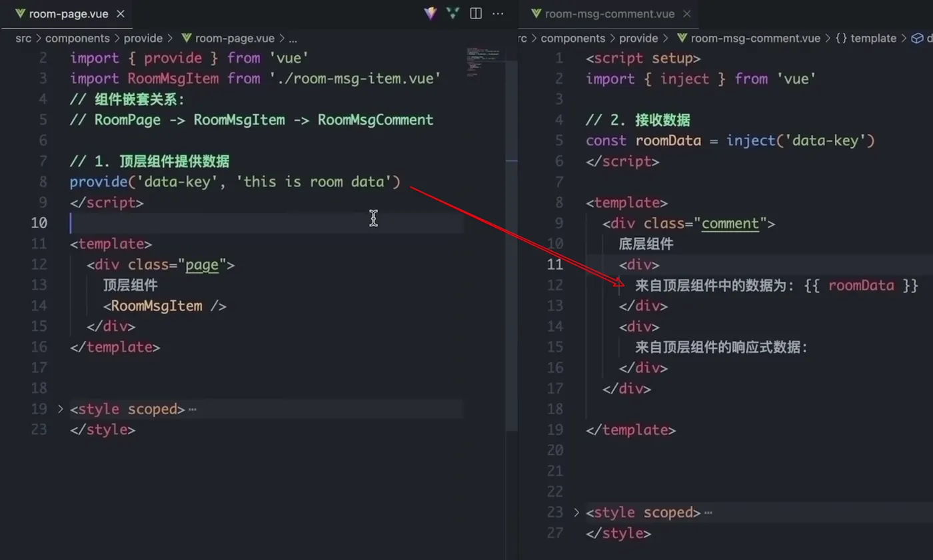
Task: Expand the folded style block in room-page.vue
Action: [x=60, y=409]
